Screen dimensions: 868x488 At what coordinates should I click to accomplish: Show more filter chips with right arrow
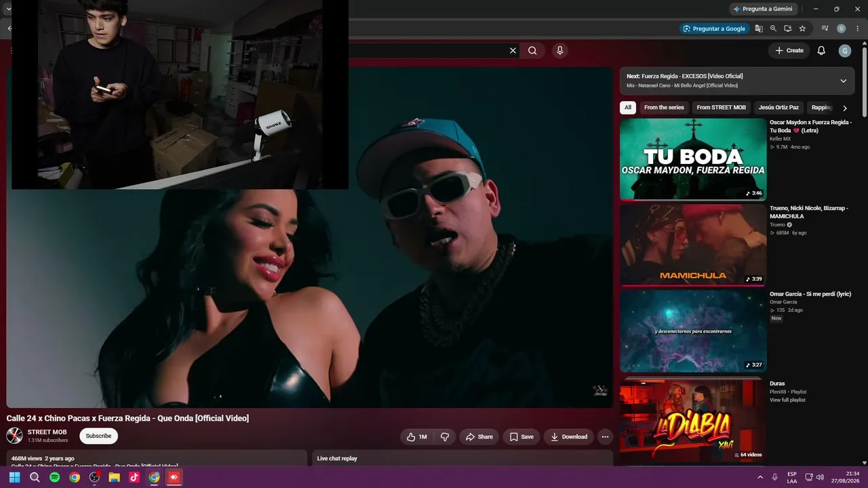tap(845, 108)
